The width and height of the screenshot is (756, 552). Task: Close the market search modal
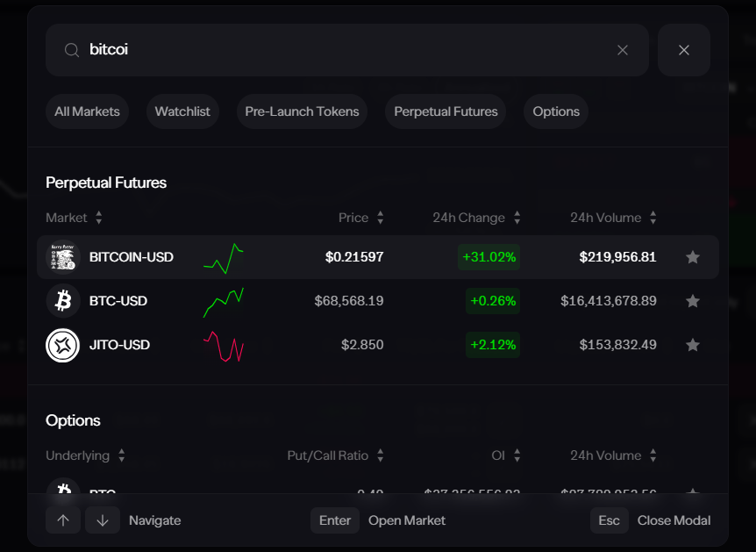[x=684, y=50]
